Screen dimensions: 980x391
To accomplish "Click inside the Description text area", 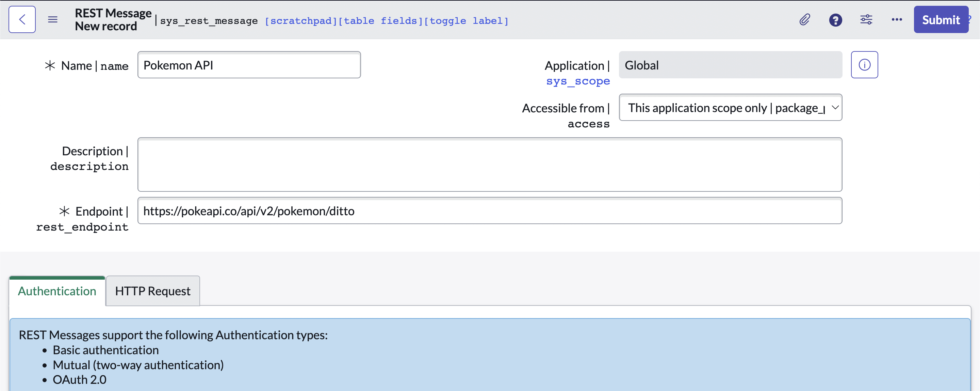I will pyautogui.click(x=489, y=165).
